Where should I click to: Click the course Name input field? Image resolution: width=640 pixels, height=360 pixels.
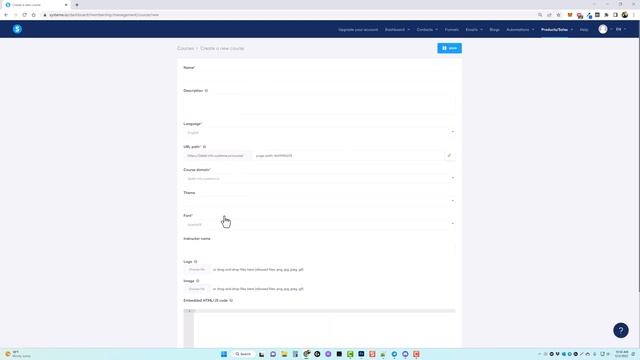coord(320,76)
